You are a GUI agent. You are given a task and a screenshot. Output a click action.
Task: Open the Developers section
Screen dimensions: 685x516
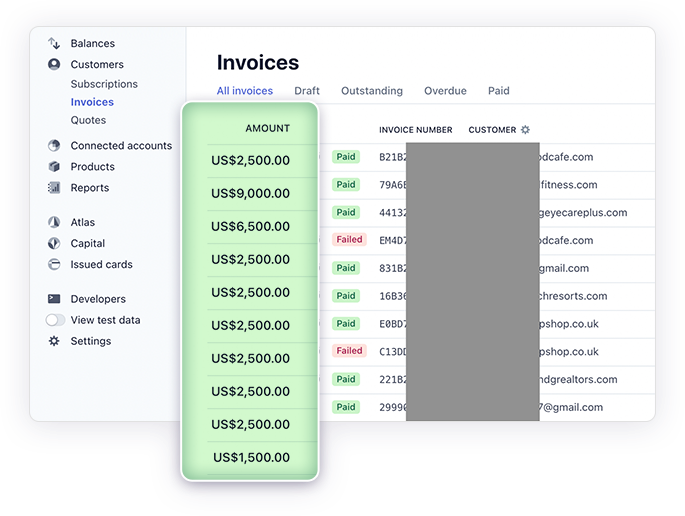98,299
